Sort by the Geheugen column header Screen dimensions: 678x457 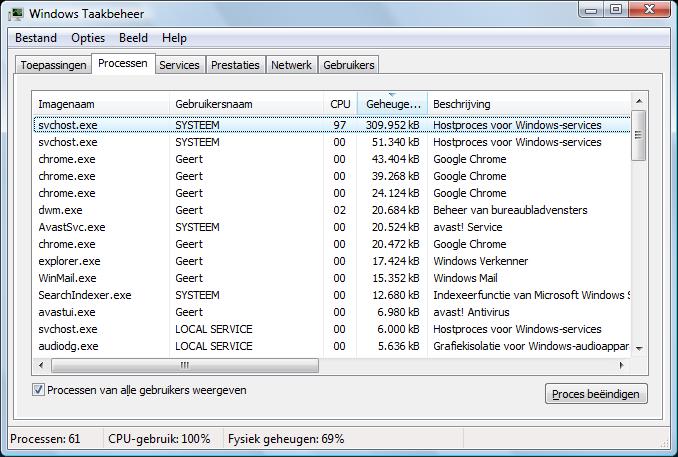pos(392,104)
